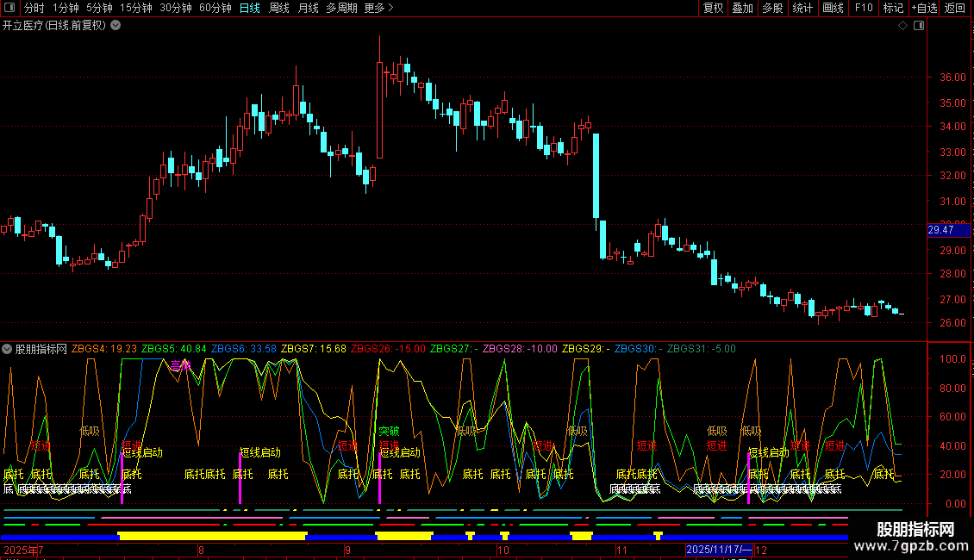Click the ZBGS28: -10.00 indicator value
Screen dimensions: 974x560
click(x=520, y=349)
